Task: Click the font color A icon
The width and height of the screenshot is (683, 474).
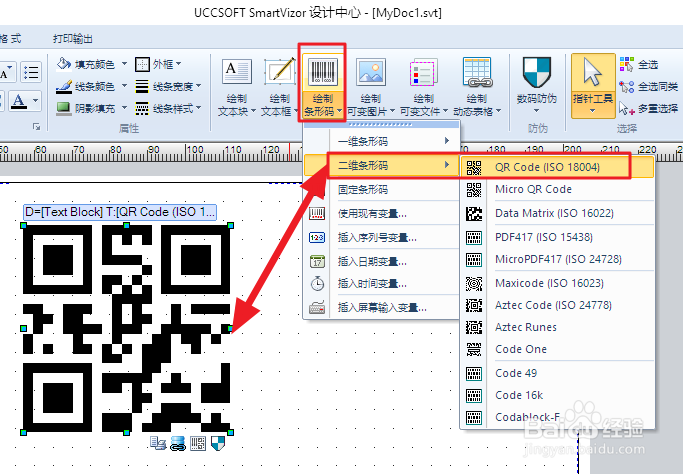Action: point(18,101)
